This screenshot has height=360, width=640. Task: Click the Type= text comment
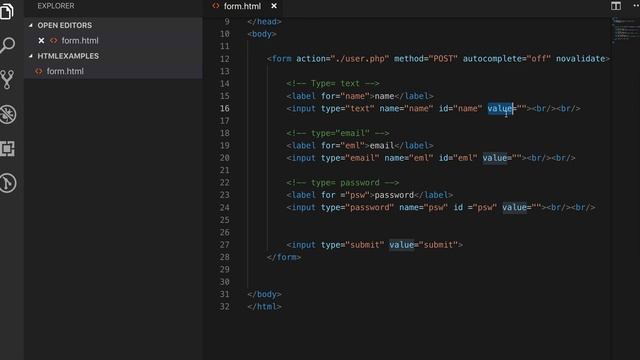[x=333, y=84]
